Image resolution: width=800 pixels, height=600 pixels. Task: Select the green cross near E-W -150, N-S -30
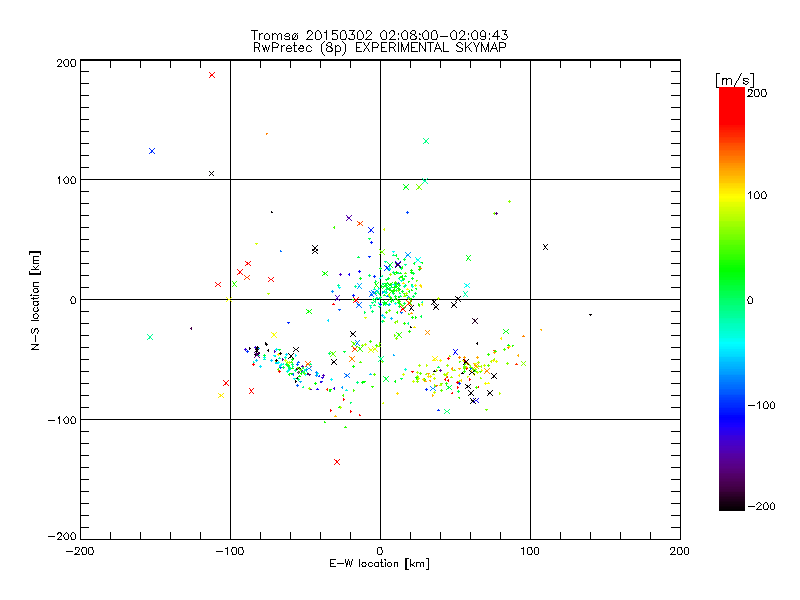[x=150, y=337]
